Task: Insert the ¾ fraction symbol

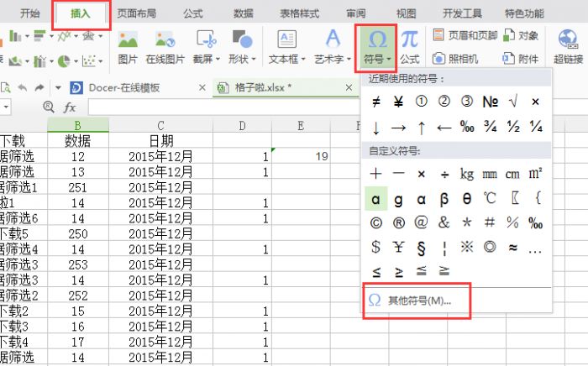Action: pyautogui.click(x=490, y=128)
